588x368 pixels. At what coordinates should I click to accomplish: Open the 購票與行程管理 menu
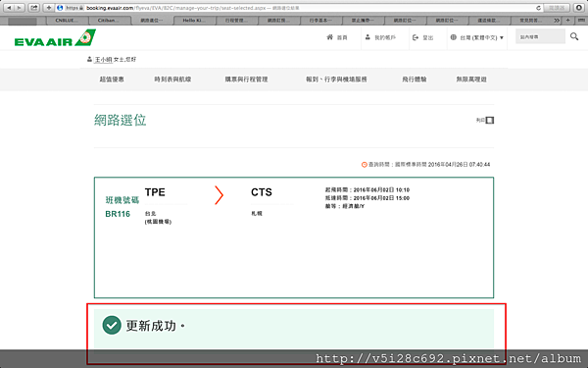(x=246, y=79)
